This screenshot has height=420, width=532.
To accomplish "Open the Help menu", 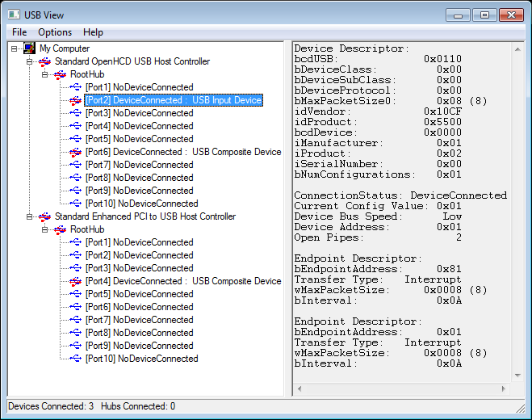I will [93, 32].
